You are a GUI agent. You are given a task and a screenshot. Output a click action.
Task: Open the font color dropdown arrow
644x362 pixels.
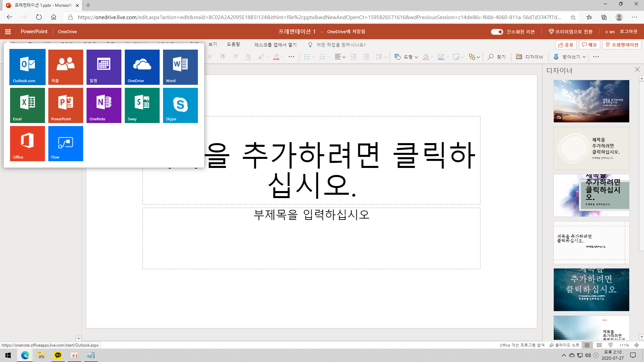point(282,57)
